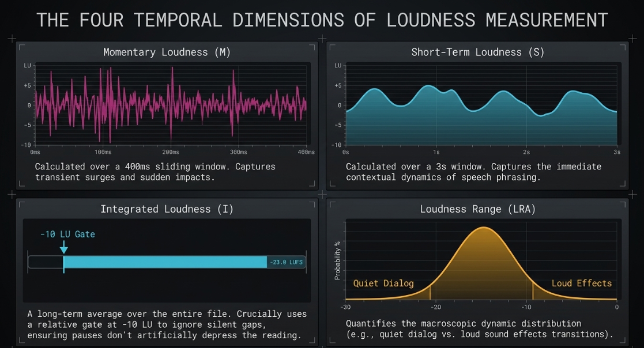Screen dimensions: 644x348
Task: Click the "Quantifies the macroscopic dynamic distribution" description
Action: click(479, 329)
